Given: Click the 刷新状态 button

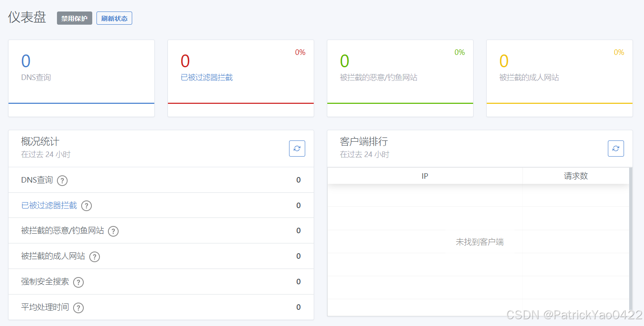Looking at the screenshot, I should (114, 18).
